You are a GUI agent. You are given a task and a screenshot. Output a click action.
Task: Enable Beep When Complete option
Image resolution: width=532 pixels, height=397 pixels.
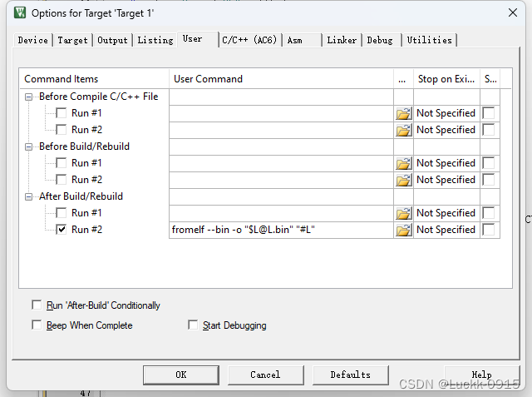(x=37, y=325)
